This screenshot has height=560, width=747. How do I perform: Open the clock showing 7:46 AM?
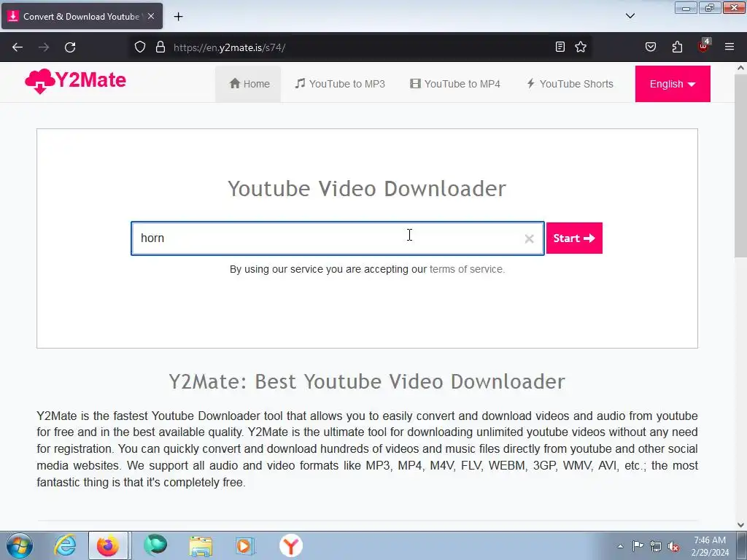click(710, 546)
